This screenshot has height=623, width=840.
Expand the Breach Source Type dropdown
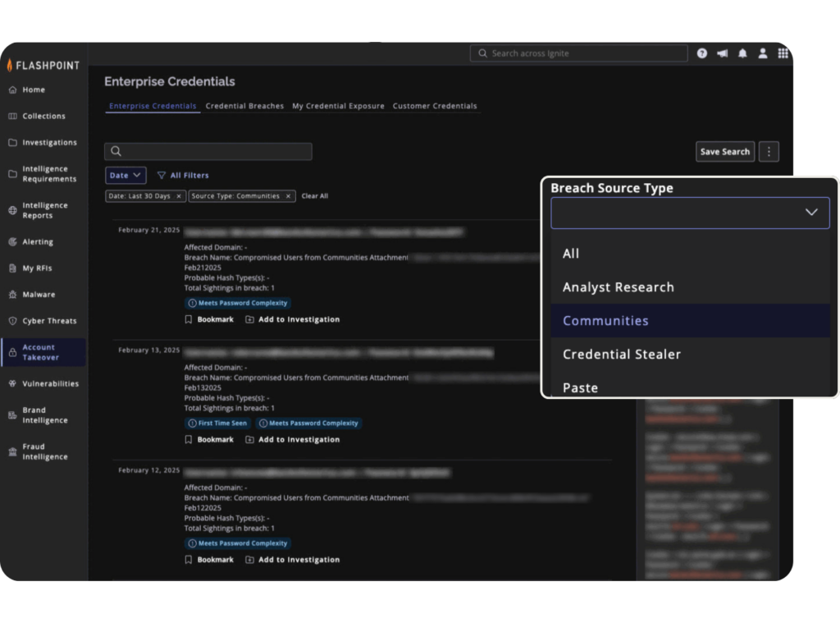pyautogui.click(x=690, y=213)
